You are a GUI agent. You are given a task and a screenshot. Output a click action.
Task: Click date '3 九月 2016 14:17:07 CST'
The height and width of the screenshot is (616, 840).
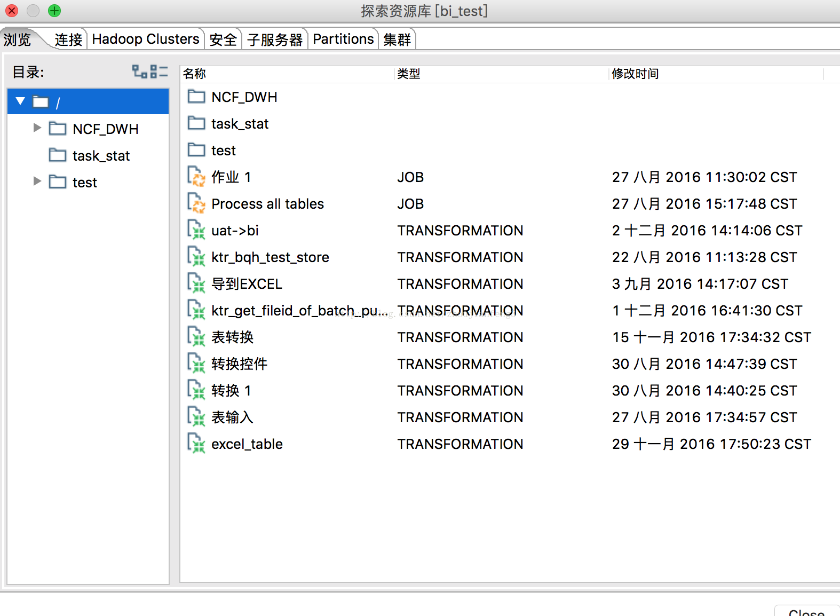tap(700, 284)
